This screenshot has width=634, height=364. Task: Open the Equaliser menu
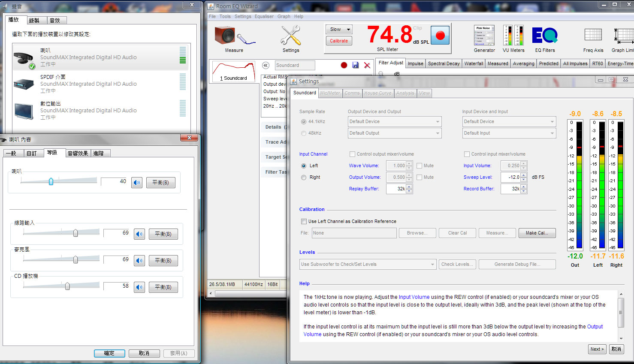click(x=264, y=16)
